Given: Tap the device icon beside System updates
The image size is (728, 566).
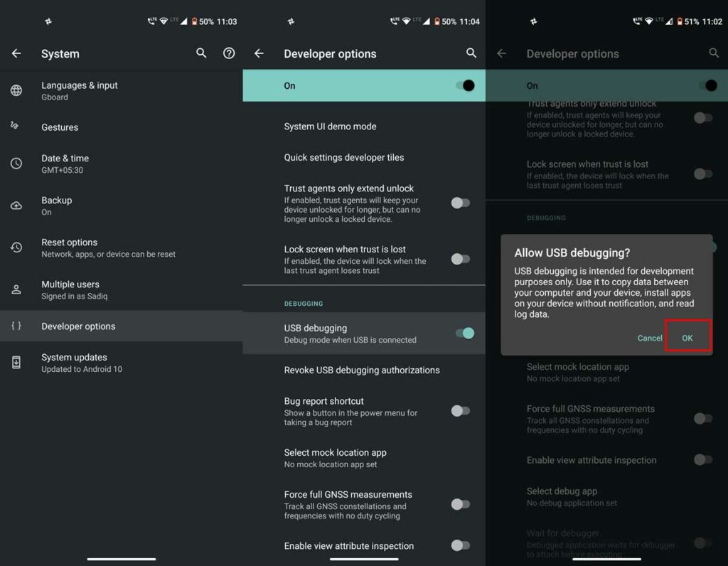Looking at the screenshot, I should point(17,363).
